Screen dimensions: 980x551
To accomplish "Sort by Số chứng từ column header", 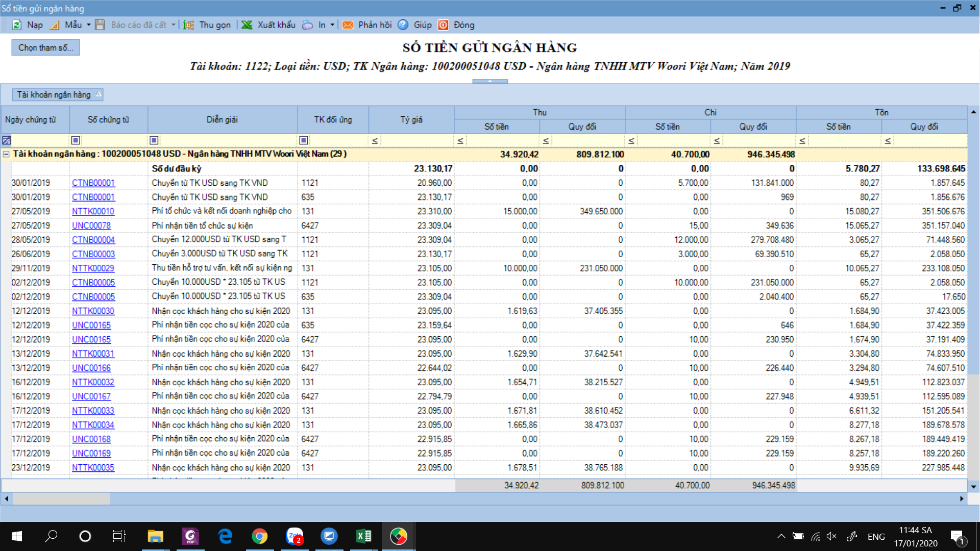I will [x=108, y=119].
